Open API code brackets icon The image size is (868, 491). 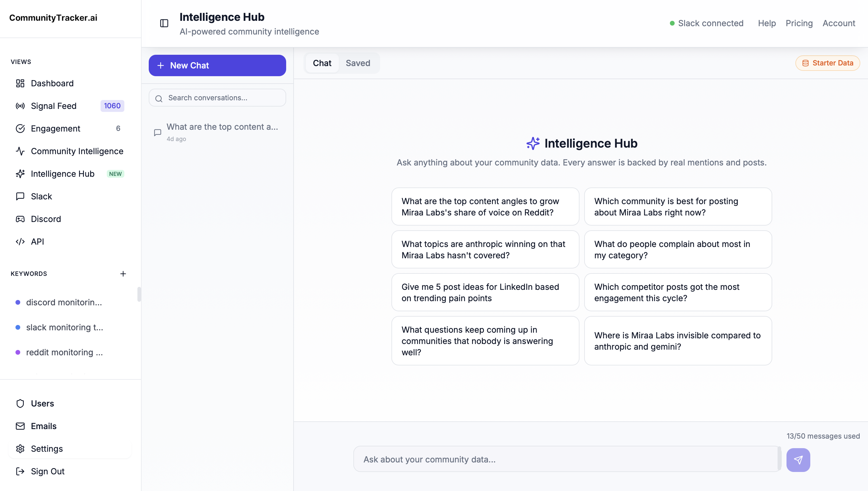click(20, 241)
